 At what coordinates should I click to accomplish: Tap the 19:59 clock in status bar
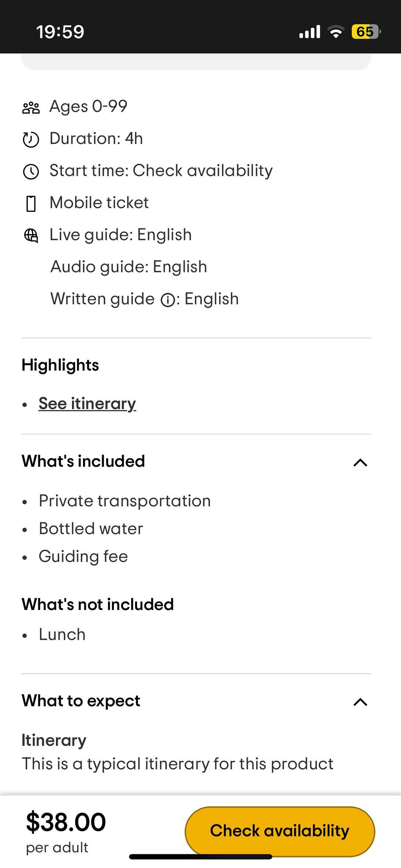(x=60, y=32)
